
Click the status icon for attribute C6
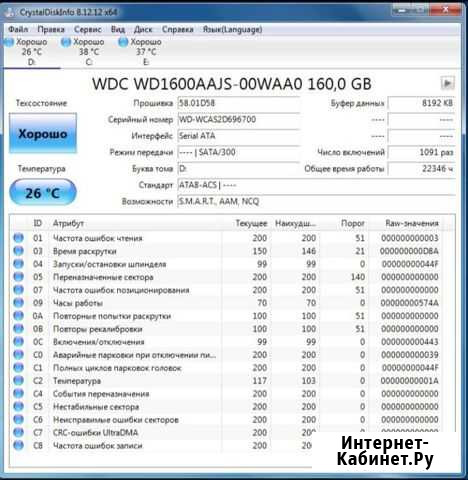[19, 420]
